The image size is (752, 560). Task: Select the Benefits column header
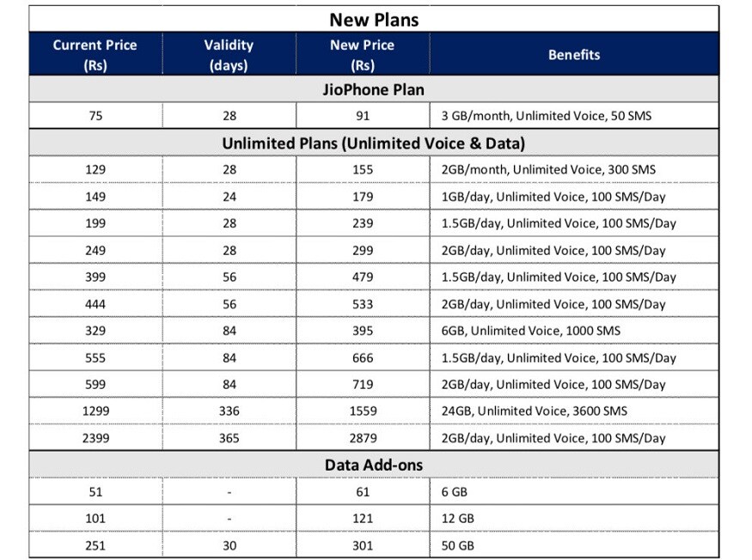coord(574,54)
